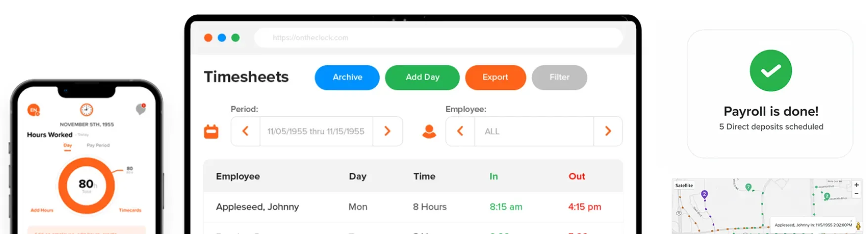The height and width of the screenshot is (234, 868).
Task: Tap the orange EN profile avatar
Action: click(x=34, y=110)
